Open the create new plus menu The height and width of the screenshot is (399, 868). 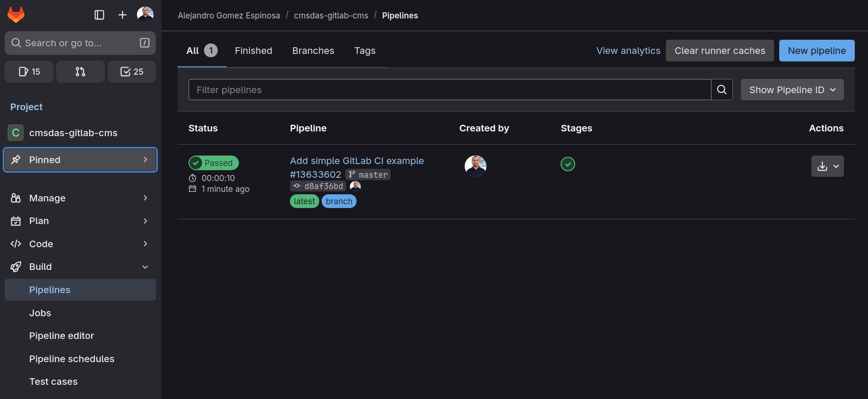122,15
